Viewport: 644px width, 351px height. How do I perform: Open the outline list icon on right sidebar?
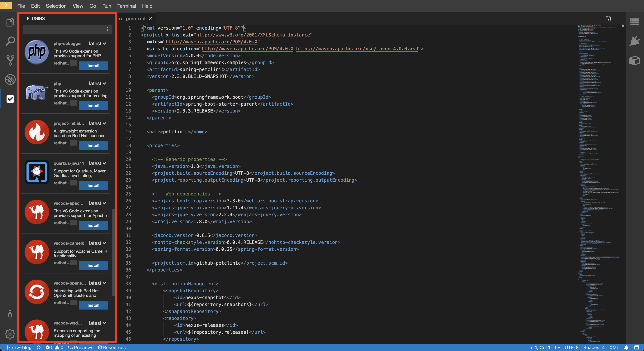click(634, 22)
